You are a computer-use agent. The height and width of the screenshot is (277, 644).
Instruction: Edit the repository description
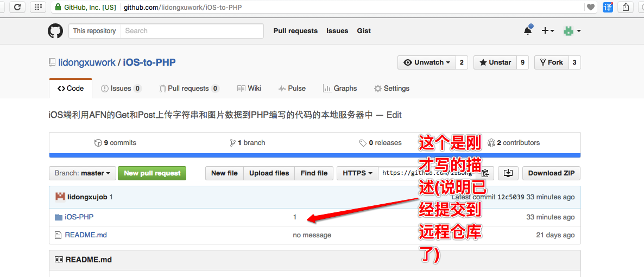tap(394, 115)
